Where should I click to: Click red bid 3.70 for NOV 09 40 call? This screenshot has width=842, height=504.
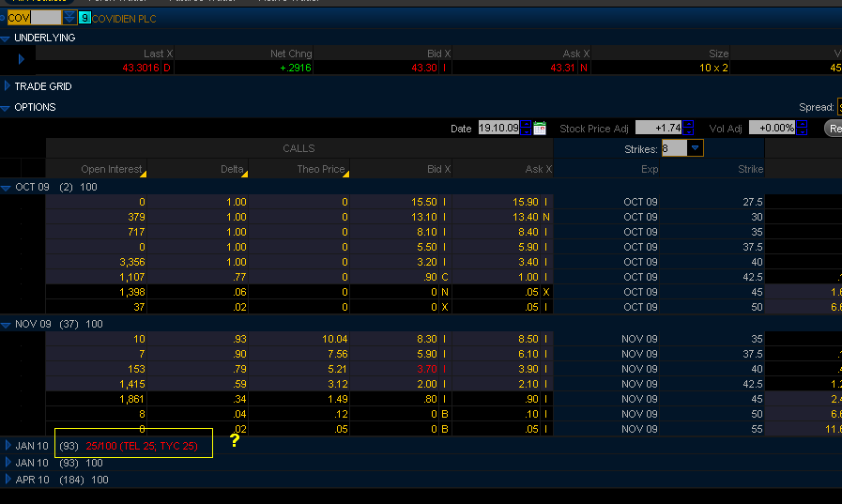point(427,369)
